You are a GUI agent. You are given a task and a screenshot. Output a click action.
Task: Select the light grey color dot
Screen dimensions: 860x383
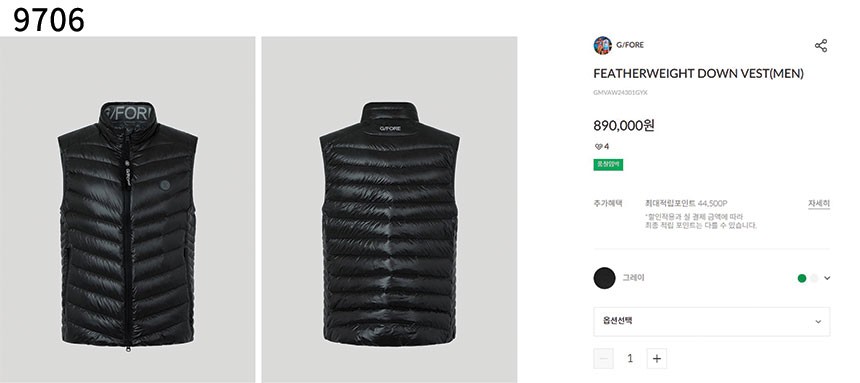[814, 278]
